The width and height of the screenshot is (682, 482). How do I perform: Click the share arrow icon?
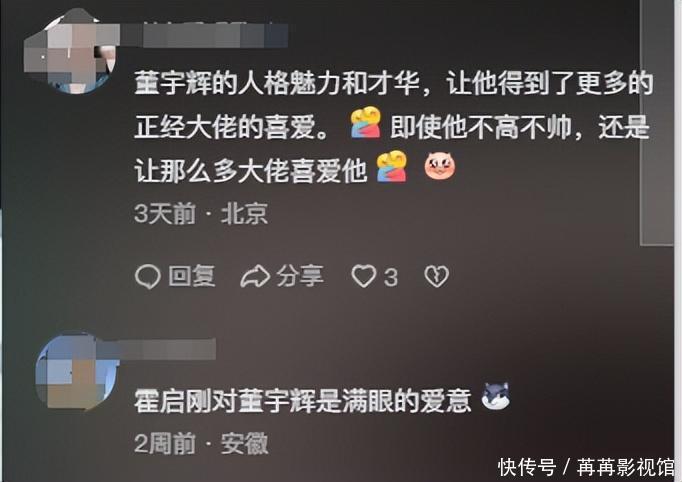point(255,277)
